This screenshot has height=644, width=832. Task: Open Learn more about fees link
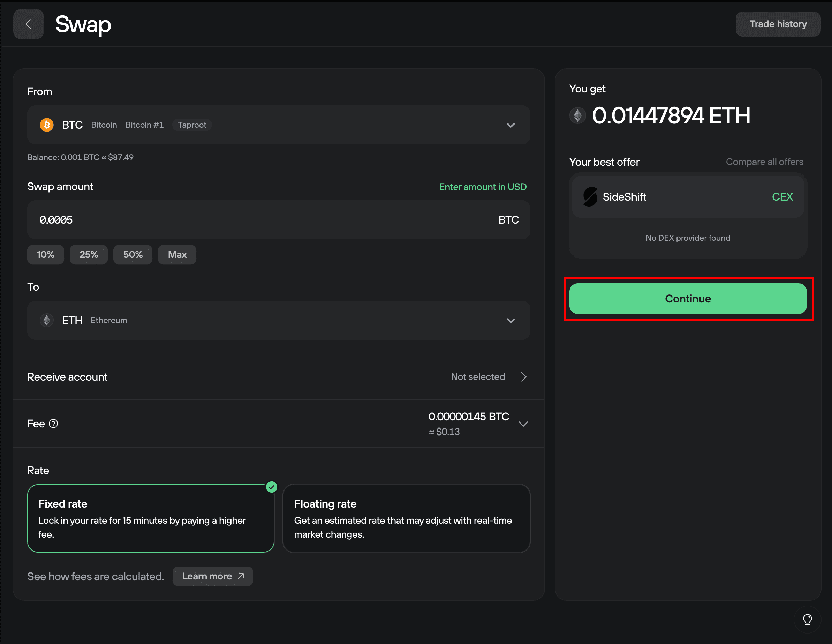[x=213, y=576]
